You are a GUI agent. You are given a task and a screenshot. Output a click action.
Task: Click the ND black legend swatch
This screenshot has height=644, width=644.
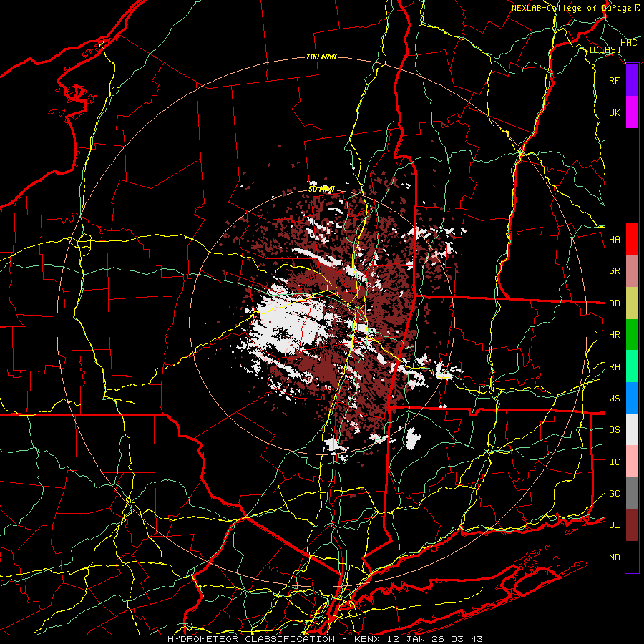(x=632, y=557)
